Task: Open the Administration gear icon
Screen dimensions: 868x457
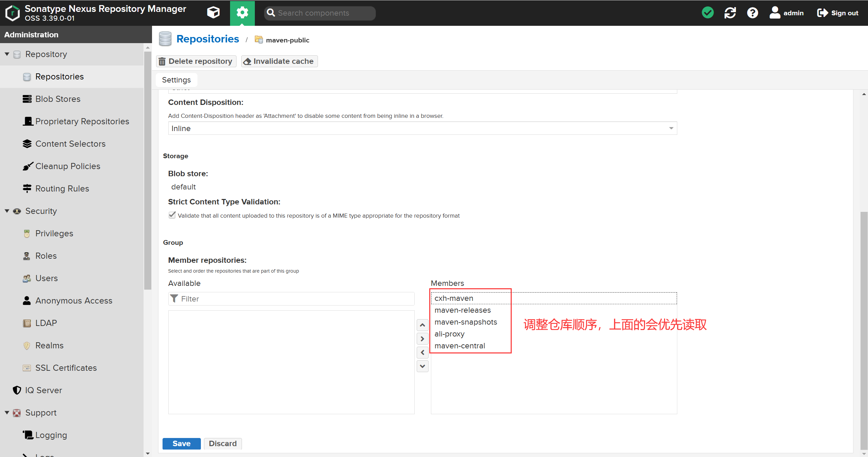Action: (x=242, y=13)
